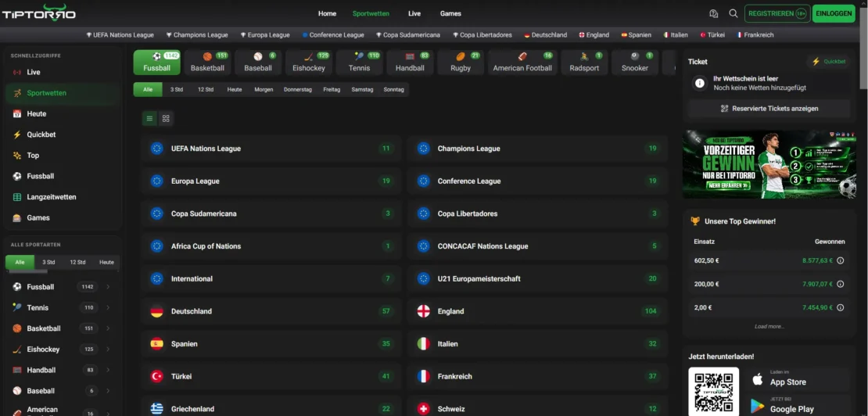Click the TipTorro logo

[x=39, y=13]
